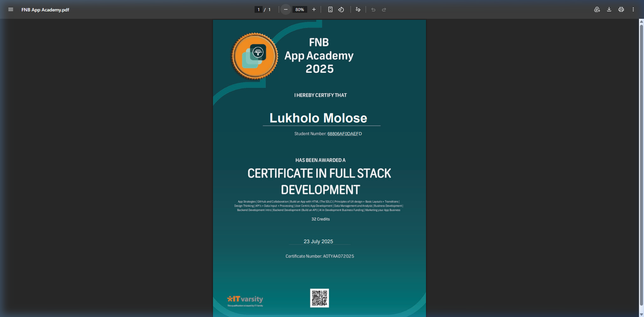Click the date 23 July 2025
Image resolution: width=644 pixels, height=317 pixels.
tap(318, 241)
